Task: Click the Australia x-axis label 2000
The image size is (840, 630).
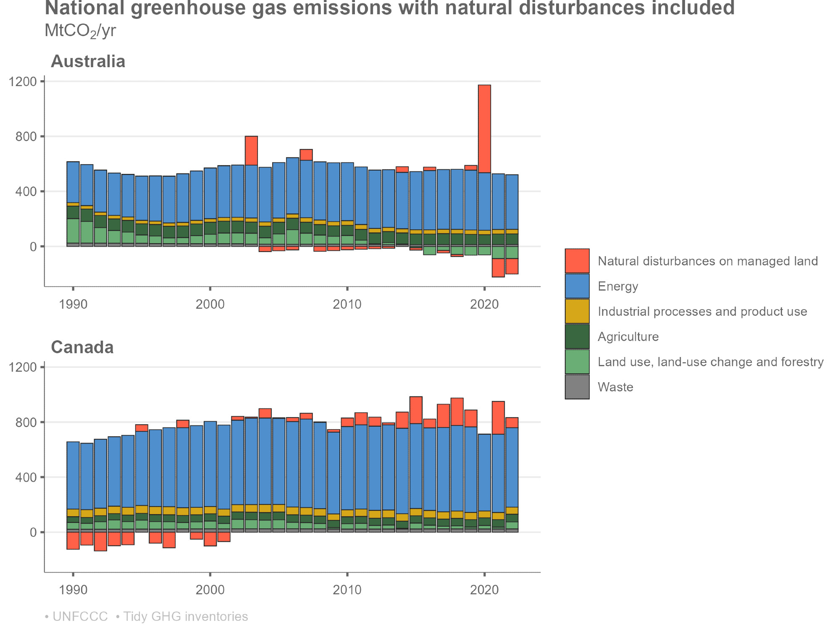Action: [210, 304]
